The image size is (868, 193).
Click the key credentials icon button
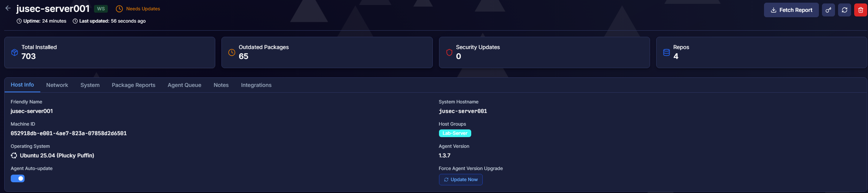coord(828,10)
